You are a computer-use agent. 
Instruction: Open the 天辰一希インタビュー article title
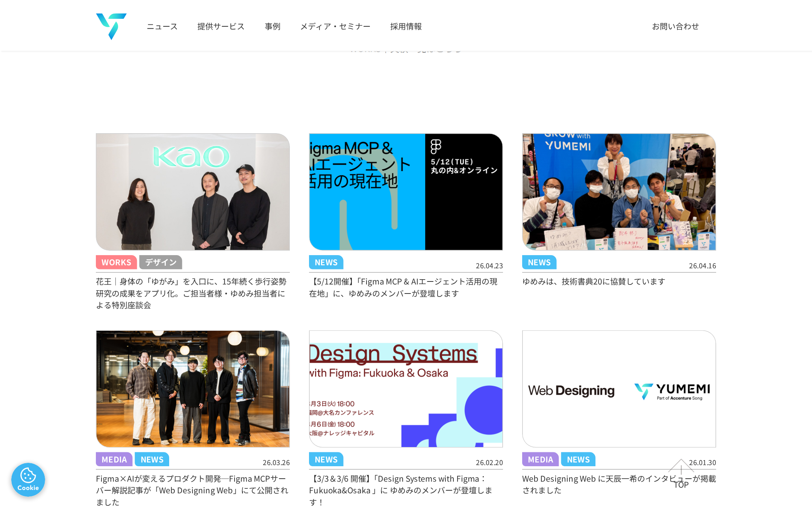(619, 484)
